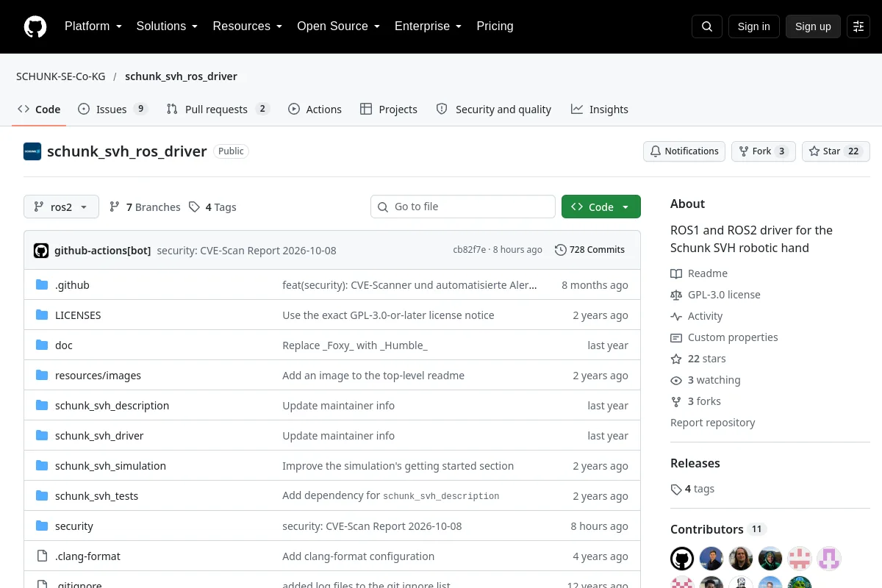Image resolution: width=882 pixels, height=588 pixels.
Task: Click the folder icon for security
Action: point(42,526)
